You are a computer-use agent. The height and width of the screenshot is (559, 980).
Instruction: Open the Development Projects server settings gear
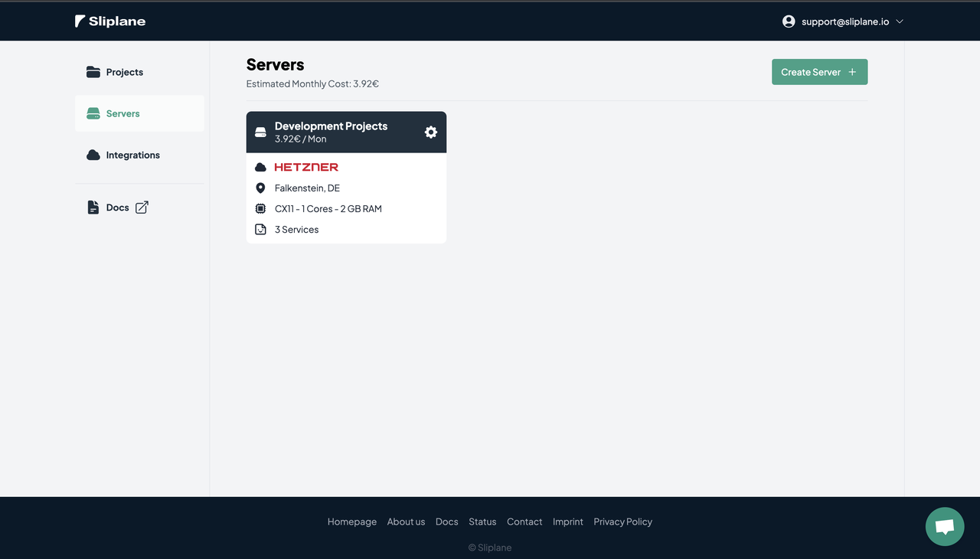point(431,132)
